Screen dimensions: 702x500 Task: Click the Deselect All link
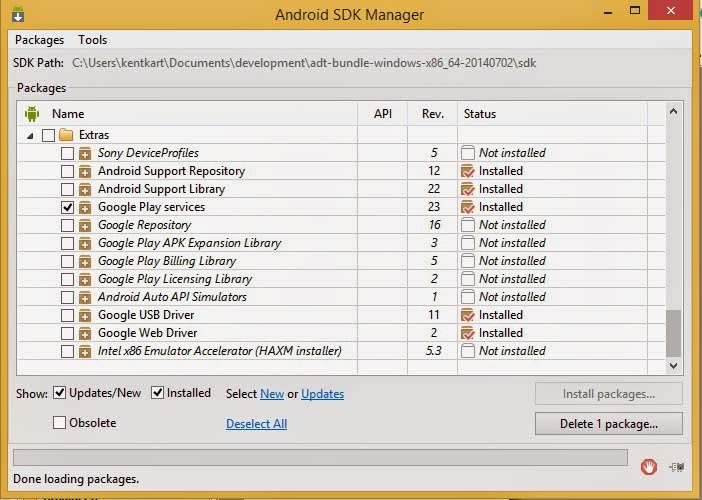(x=256, y=424)
